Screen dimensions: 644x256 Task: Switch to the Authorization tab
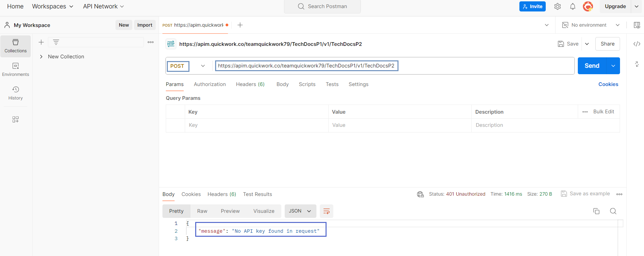[210, 84]
